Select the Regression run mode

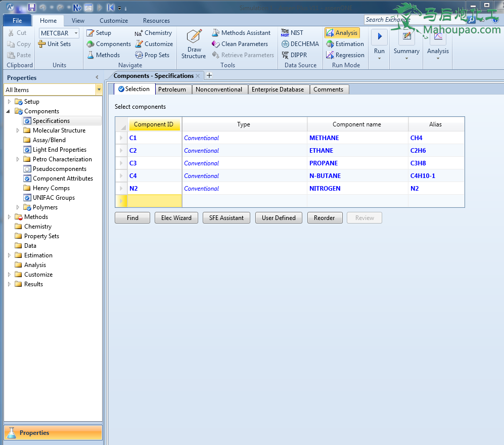tap(345, 55)
